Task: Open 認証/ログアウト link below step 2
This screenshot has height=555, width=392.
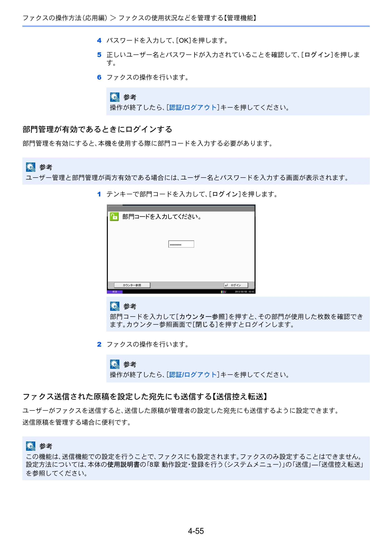Action: [x=193, y=374]
